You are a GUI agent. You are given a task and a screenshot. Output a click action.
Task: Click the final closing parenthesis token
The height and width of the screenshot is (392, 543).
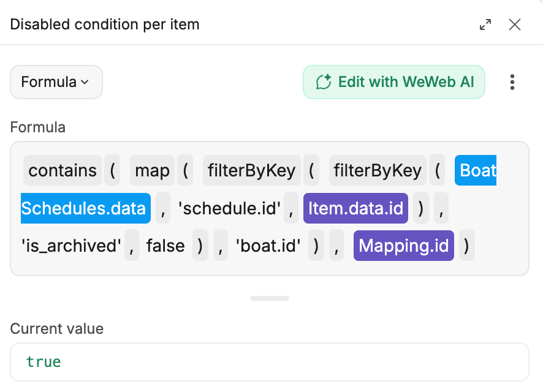point(467,246)
